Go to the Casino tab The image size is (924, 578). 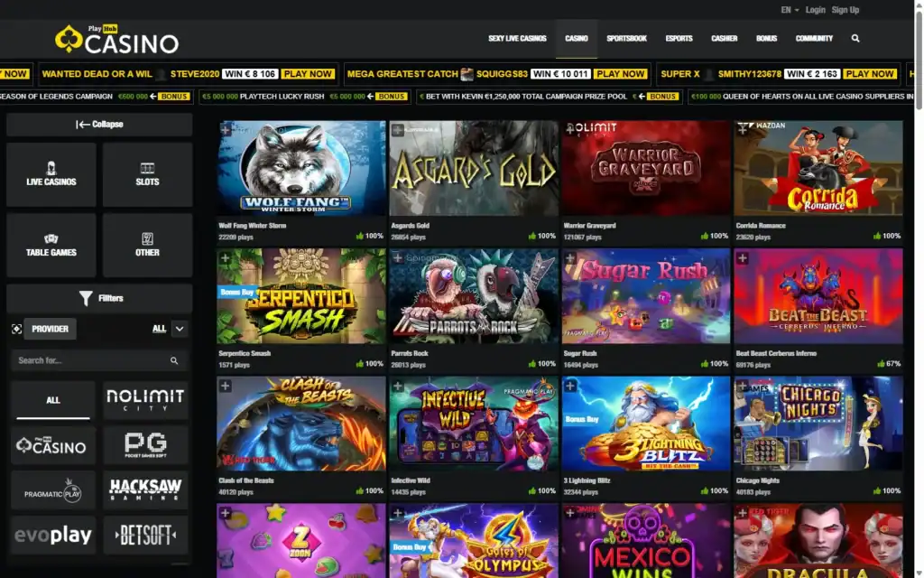pos(577,38)
